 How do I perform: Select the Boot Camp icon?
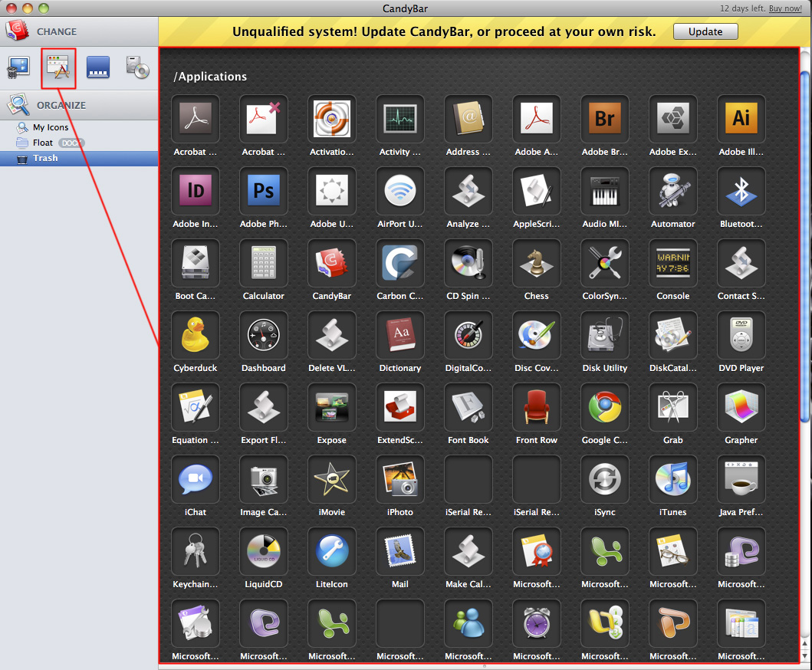196,262
